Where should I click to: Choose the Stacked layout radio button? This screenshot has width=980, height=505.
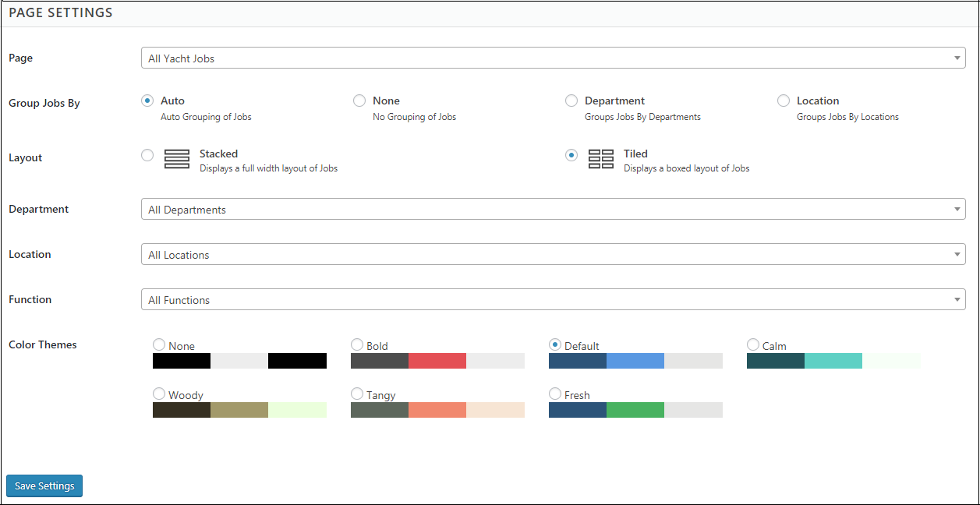click(x=147, y=155)
